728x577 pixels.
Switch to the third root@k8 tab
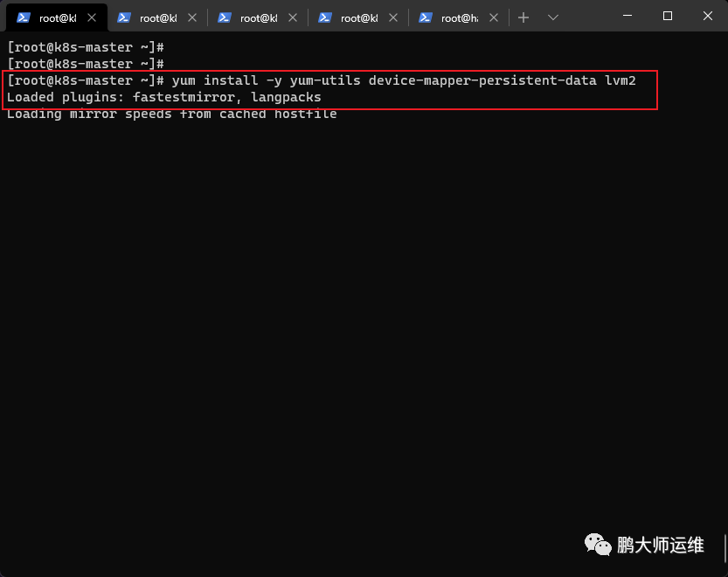258,17
